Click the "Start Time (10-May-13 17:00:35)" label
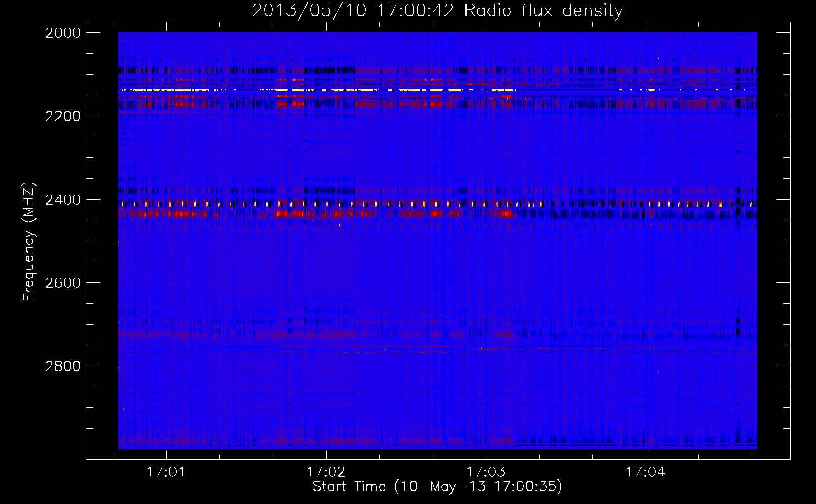The width and height of the screenshot is (816, 504). point(437,487)
